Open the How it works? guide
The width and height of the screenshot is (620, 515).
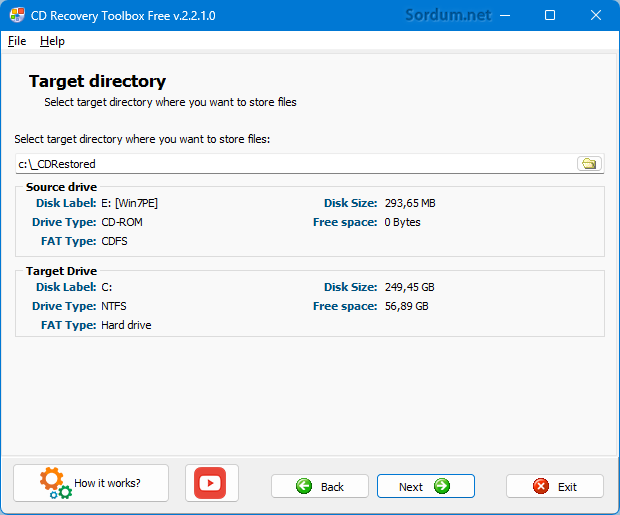pos(91,483)
